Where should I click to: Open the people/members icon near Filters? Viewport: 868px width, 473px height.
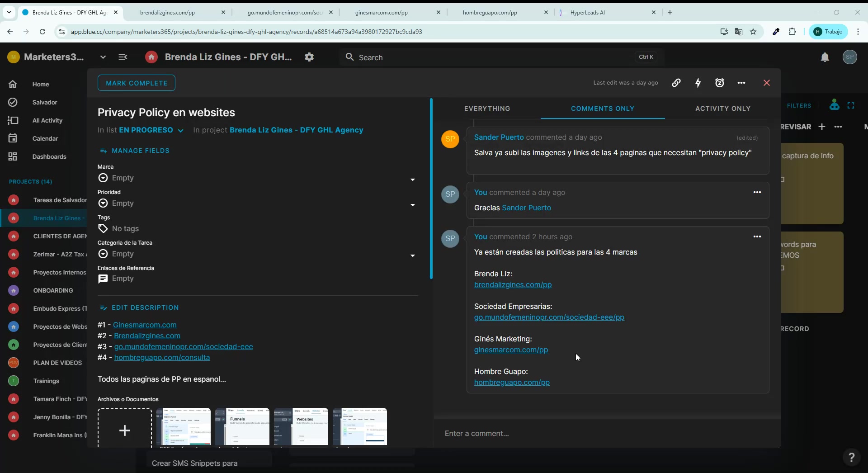click(x=835, y=105)
